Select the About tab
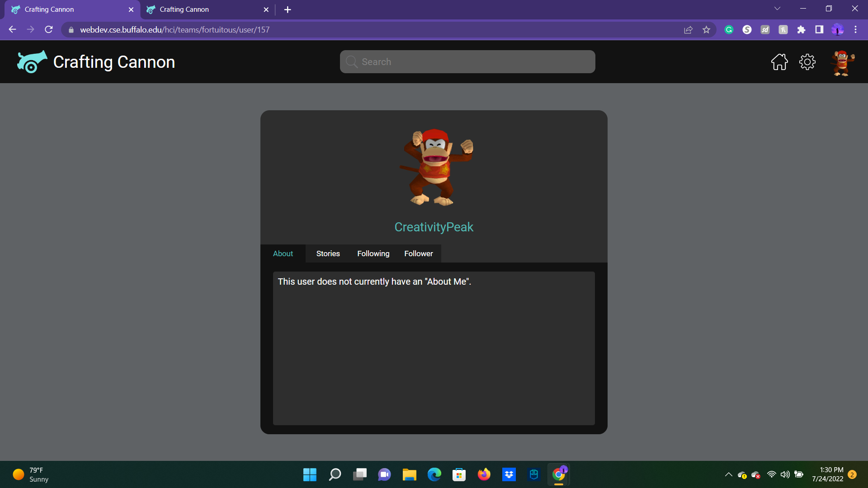 tap(283, 253)
